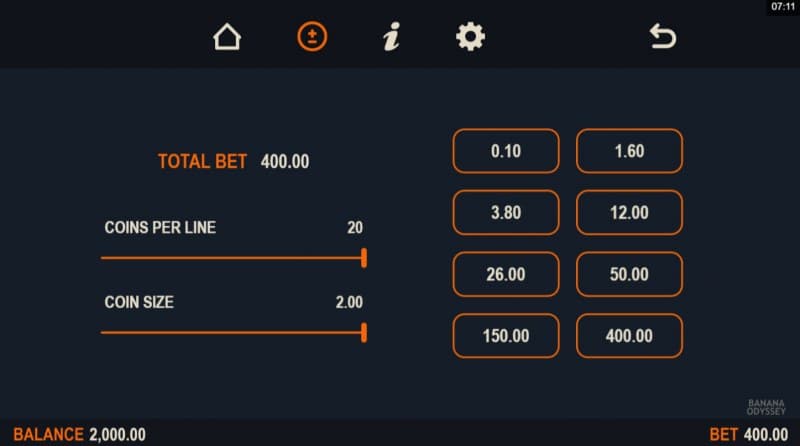Image resolution: width=800 pixels, height=446 pixels.
Task: Click the Balance amount 2,000.00
Action: point(117,435)
